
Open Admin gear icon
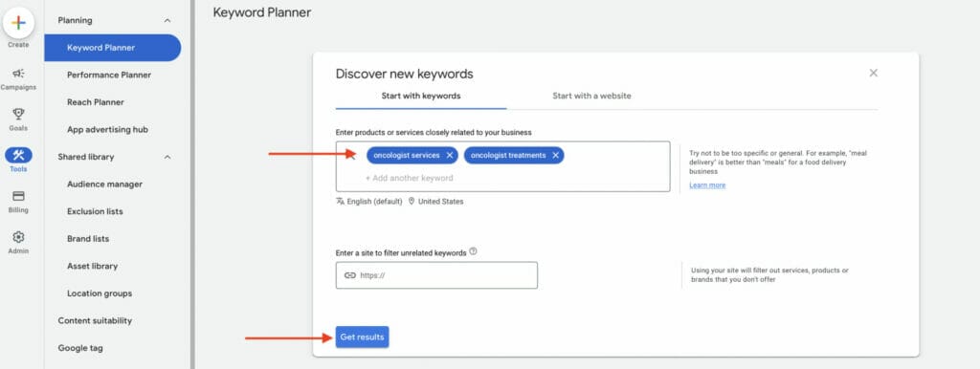pos(18,237)
